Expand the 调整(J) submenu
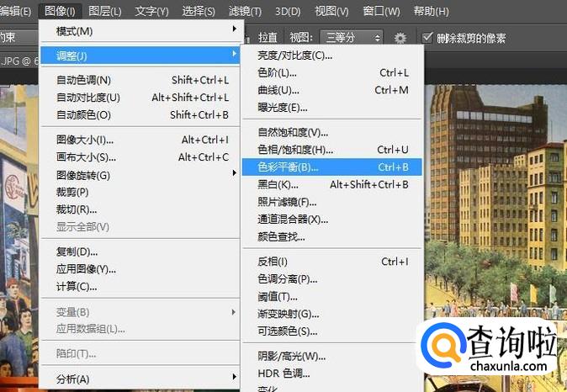This screenshot has height=392, width=567. point(140,56)
